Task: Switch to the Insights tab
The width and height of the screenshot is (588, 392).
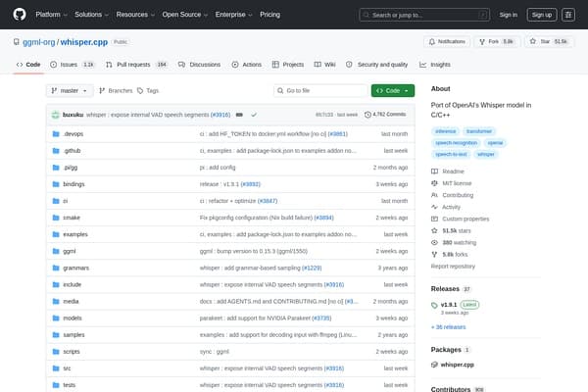Action: [434, 65]
